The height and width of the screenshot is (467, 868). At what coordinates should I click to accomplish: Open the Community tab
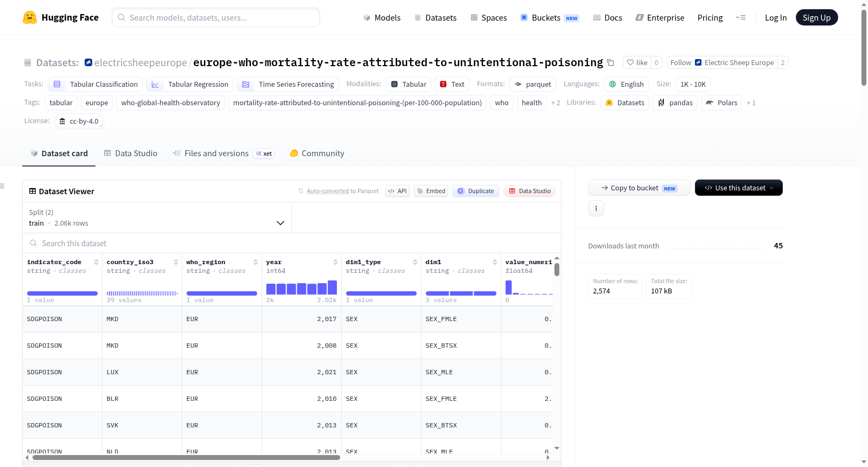(x=317, y=153)
